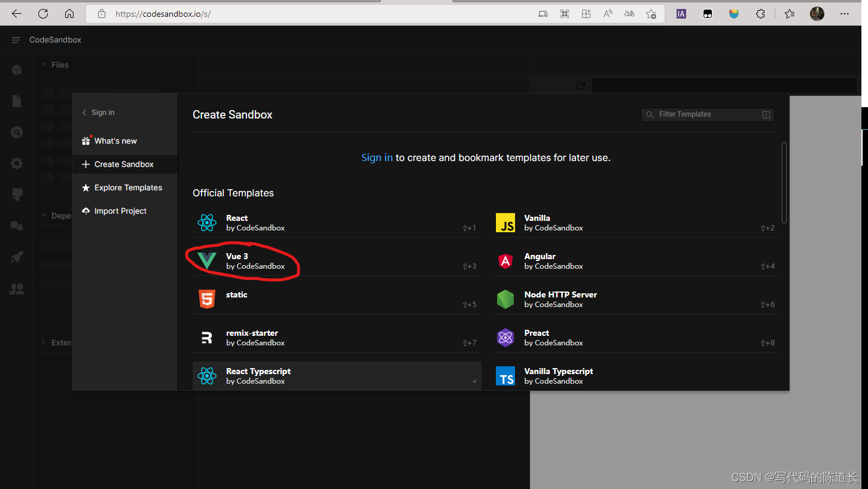This screenshot has height=489, width=868.
Task: Open the browser settings and more menu
Action: [845, 13]
